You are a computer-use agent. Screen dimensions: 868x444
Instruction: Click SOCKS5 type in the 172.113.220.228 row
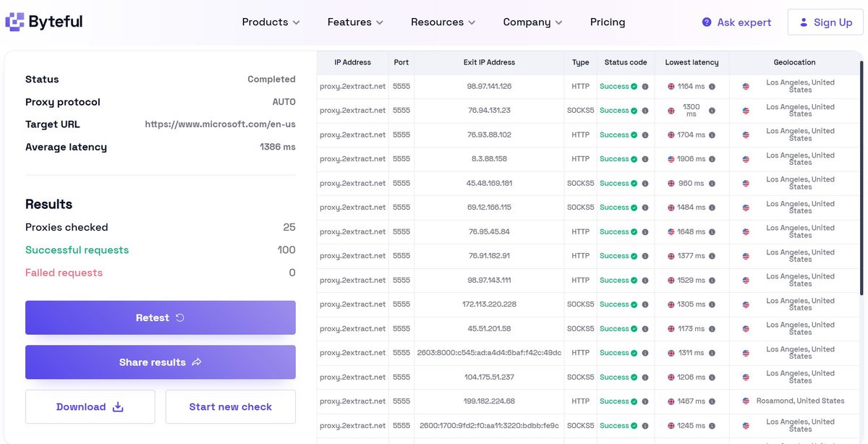(x=581, y=304)
